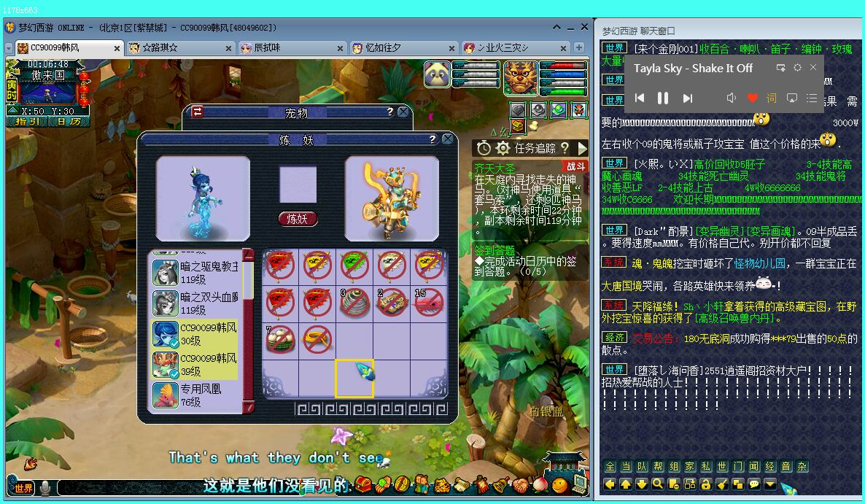
Task: Click the stopwatch icon in 任务追踪
Action: tap(484, 148)
